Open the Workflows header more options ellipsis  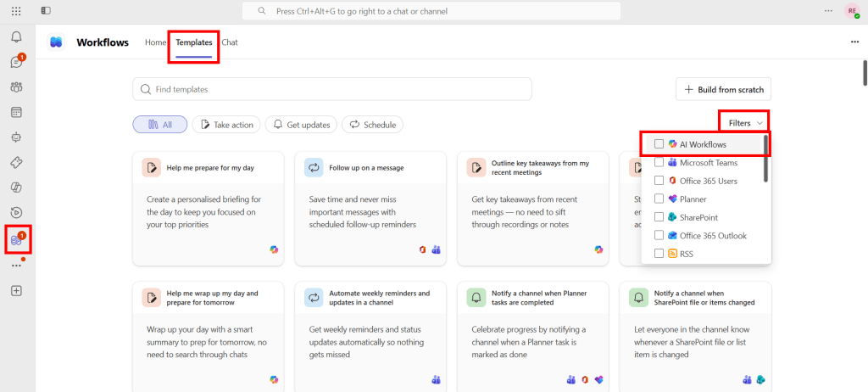pos(855,42)
